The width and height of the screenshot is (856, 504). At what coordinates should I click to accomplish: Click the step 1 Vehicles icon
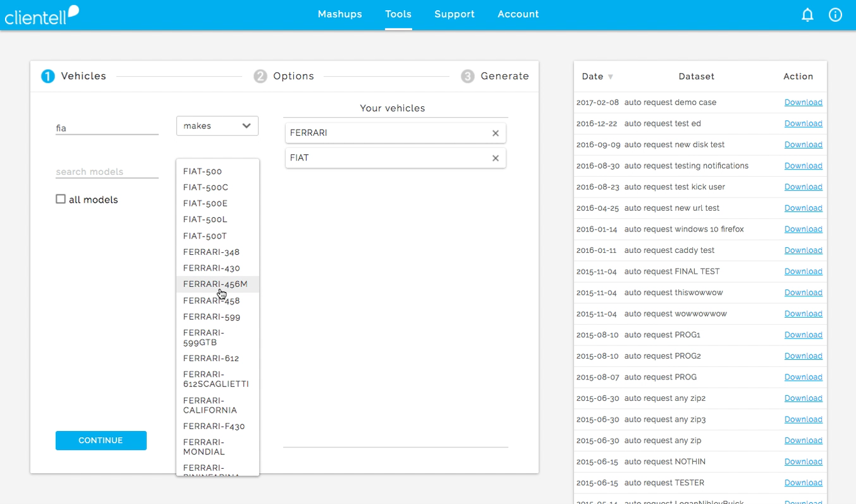tap(48, 76)
